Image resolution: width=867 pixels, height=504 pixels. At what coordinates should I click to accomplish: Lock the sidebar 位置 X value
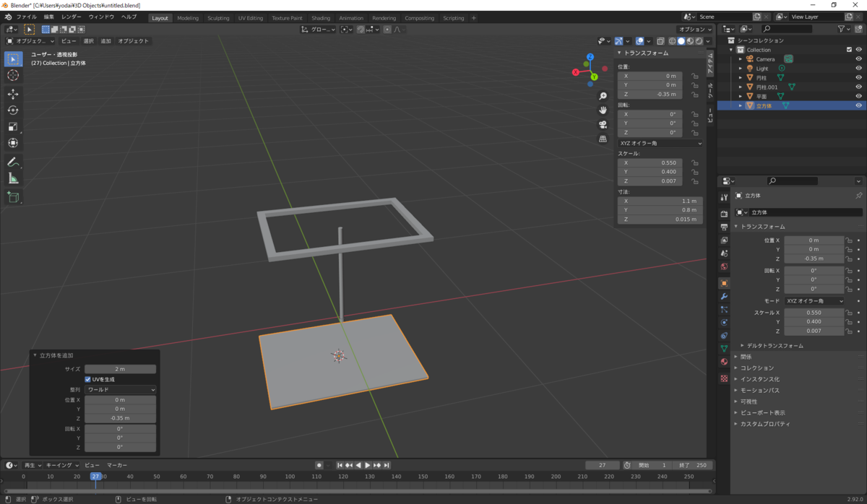click(x=694, y=76)
